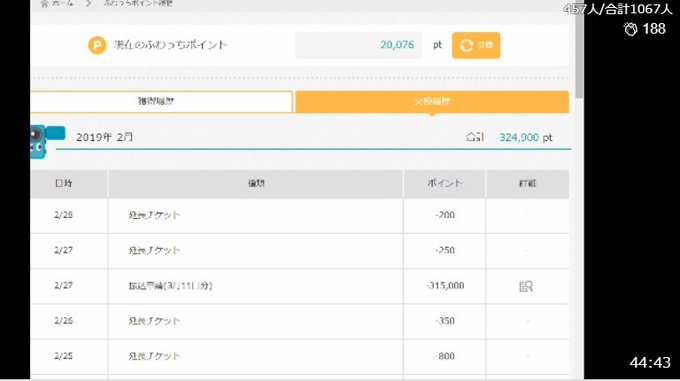Image resolution: width=680 pixels, height=381 pixels.
Task: Click the clapping hands icon next to 188
Action: click(x=630, y=29)
